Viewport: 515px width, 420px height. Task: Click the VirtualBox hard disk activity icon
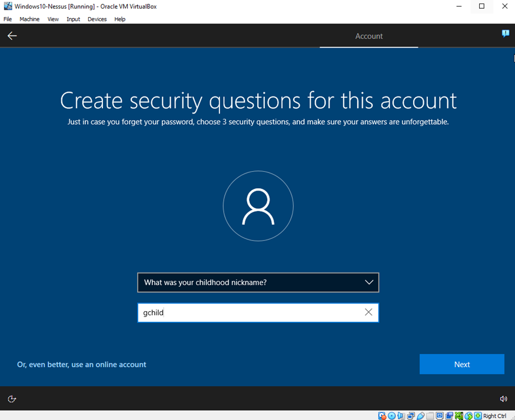pyautogui.click(x=383, y=416)
